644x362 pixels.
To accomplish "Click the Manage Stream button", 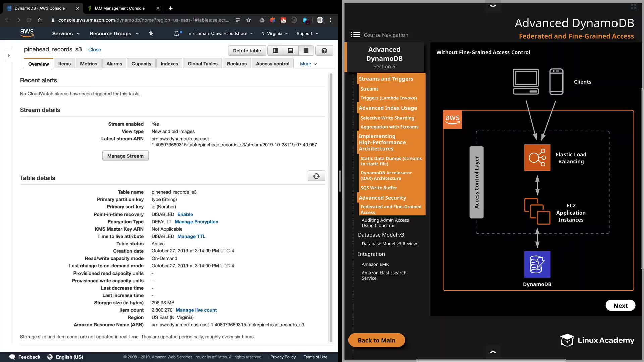I will tap(125, 156).
